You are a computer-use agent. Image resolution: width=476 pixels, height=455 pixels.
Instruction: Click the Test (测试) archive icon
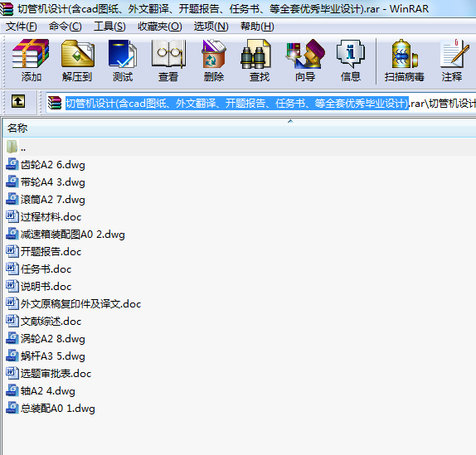(x=123, y=54)
